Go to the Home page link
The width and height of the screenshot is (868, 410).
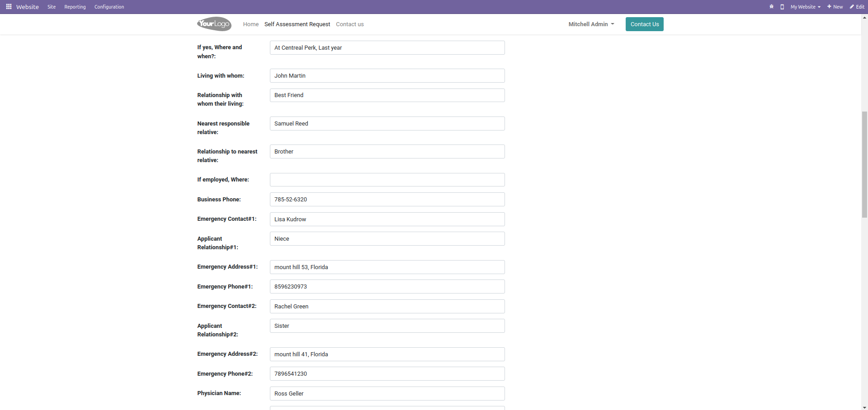(251, 24)
